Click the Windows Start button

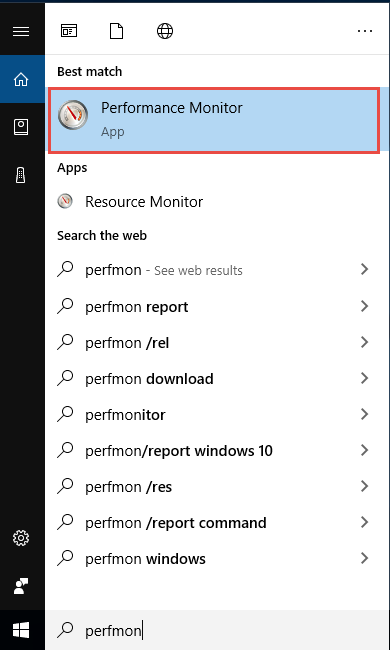tap(21, 630)
